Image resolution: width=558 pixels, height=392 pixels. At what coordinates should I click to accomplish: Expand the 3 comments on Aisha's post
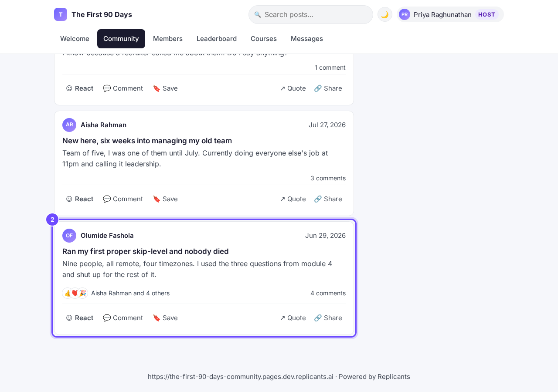click(x=328, y=178)
